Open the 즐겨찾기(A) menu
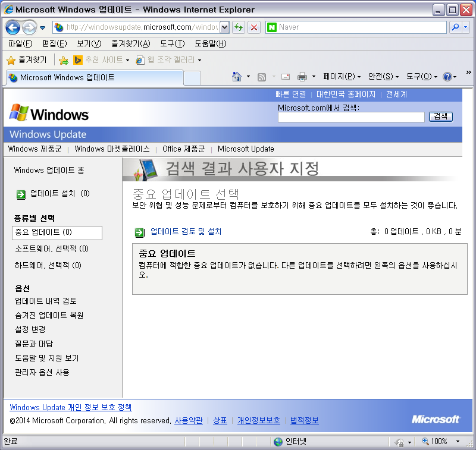Viewport: 476px width, 450px height. tap(131, 43)
